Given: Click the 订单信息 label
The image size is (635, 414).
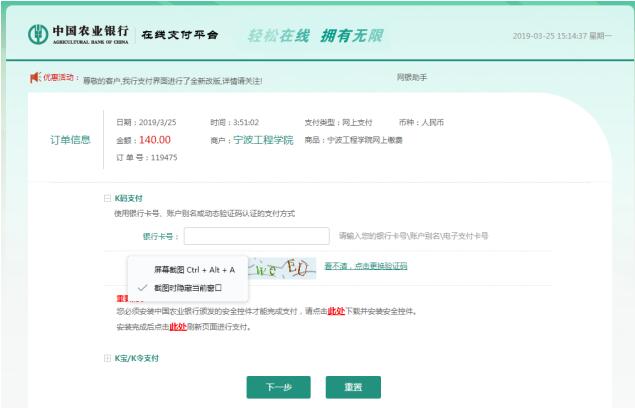Looking at the screenshot, I should pyautogui.click(x=70, y=139).
